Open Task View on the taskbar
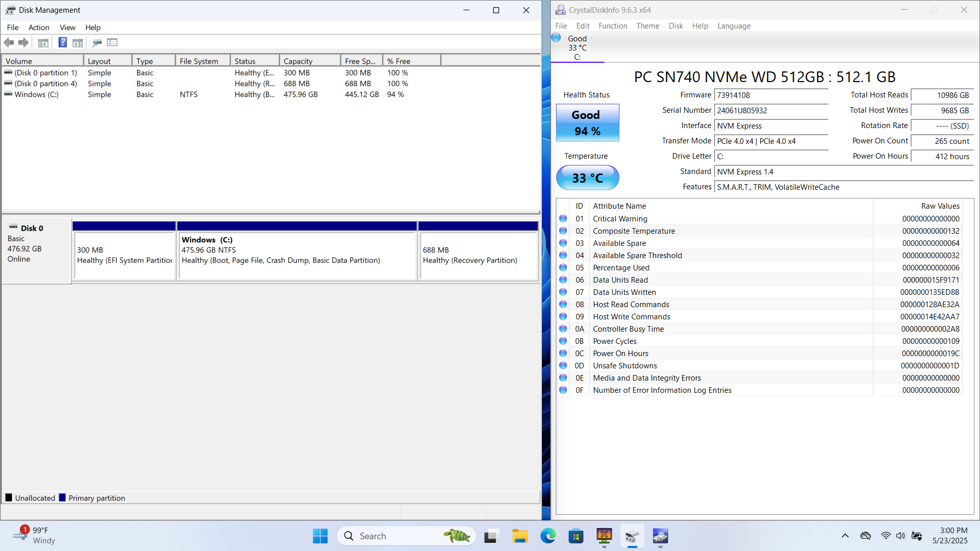The image size is (980, 551). tap(491, 536)
